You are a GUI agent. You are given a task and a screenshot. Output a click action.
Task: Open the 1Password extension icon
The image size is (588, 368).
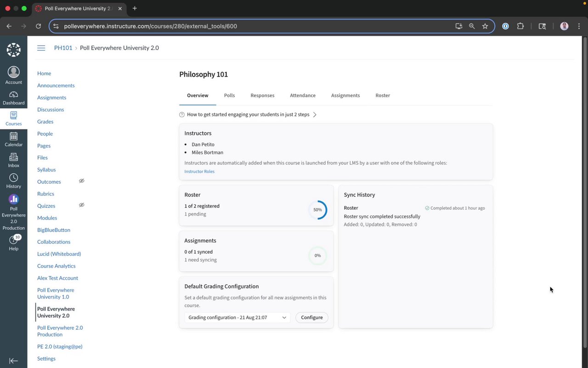click(x=505, y=26)
